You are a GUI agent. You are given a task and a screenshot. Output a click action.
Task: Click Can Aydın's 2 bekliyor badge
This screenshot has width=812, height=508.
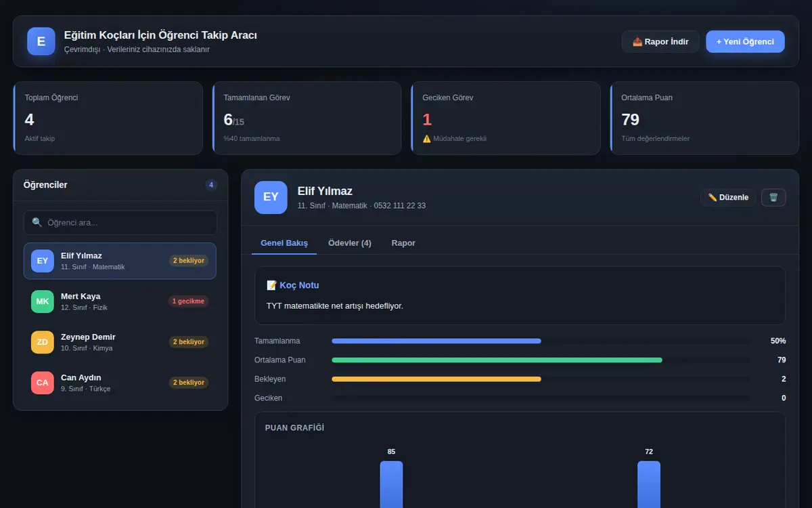click(188, 383)
